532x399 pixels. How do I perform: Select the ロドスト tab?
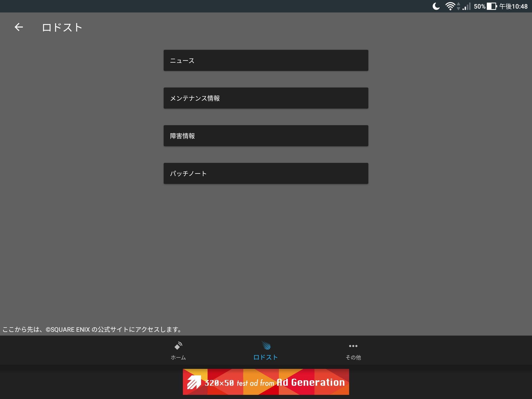click(266, 351)
